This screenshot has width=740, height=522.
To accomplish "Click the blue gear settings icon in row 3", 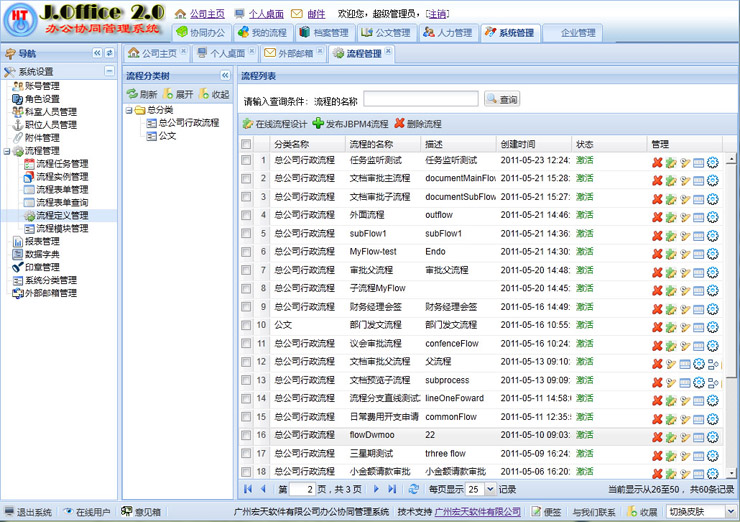I will 713,198.
